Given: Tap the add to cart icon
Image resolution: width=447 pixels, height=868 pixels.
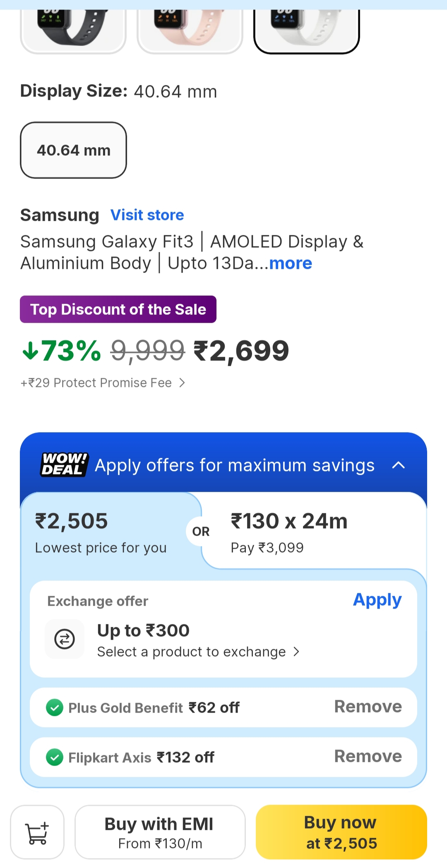Looking at the screenshot, I should coord(37,832).
